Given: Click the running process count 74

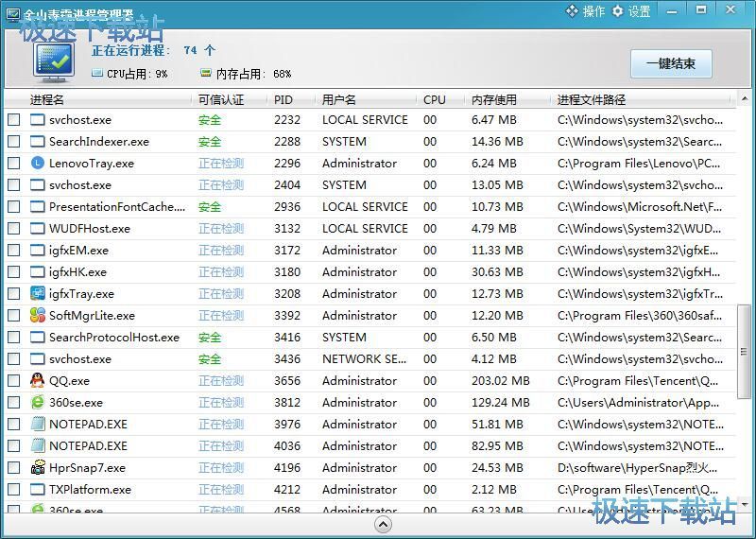Looking at the screenshot, I should [x=191, y=50].
